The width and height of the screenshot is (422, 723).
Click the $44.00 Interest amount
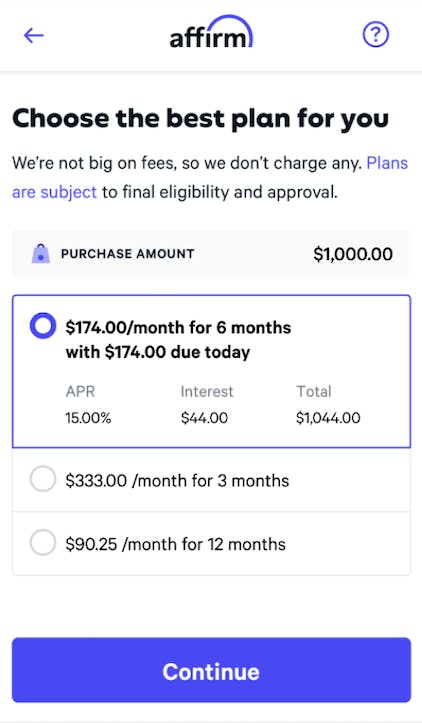pyautogui.click(x=204, y=418)
